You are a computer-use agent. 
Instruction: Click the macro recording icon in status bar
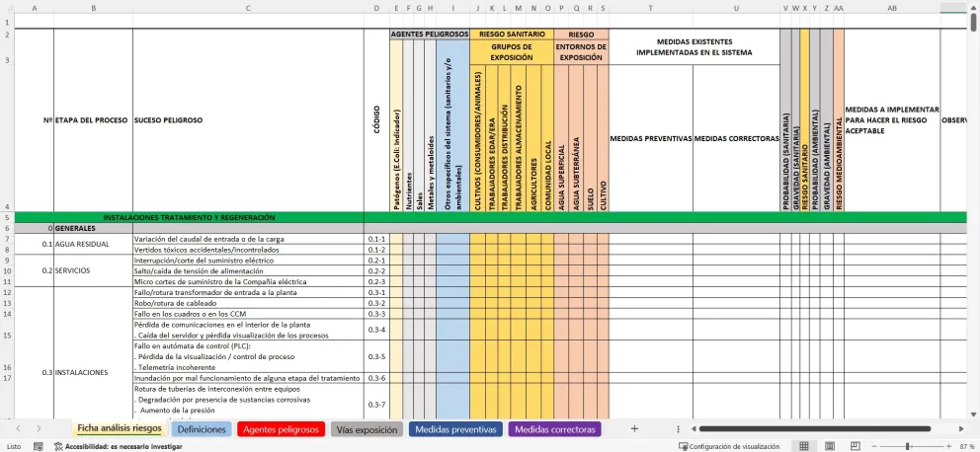(x=39, y=446)
